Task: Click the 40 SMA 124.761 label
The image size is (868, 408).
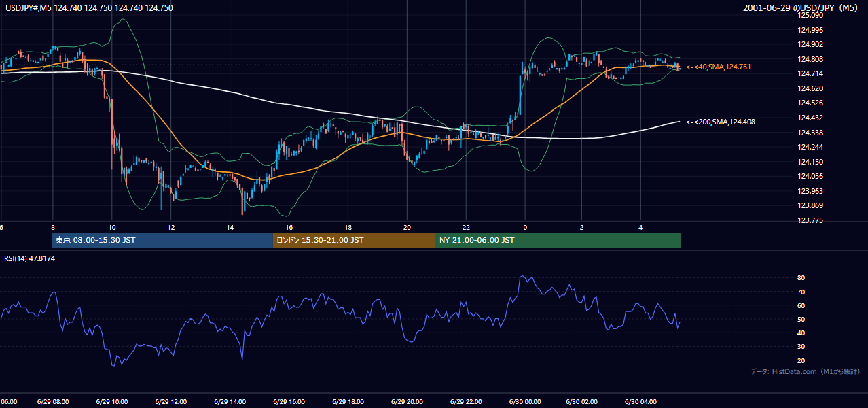Action: 718,67
